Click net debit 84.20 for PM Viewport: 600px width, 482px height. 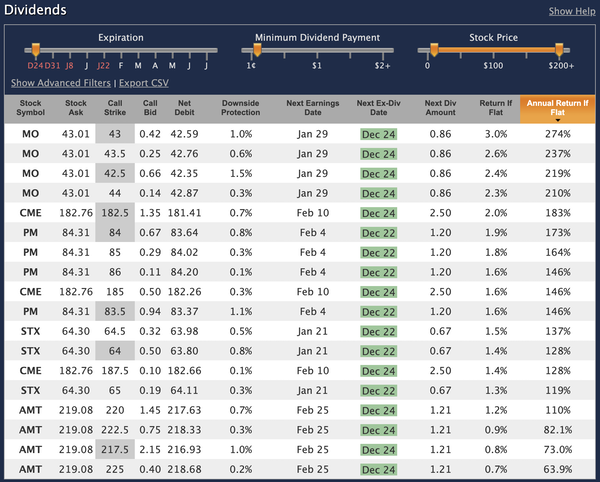(184, 272)
